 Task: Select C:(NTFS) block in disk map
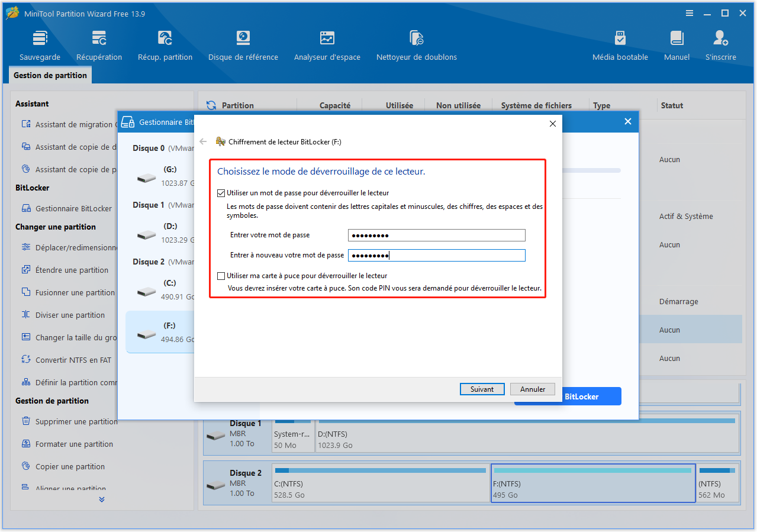coord(381,483)
